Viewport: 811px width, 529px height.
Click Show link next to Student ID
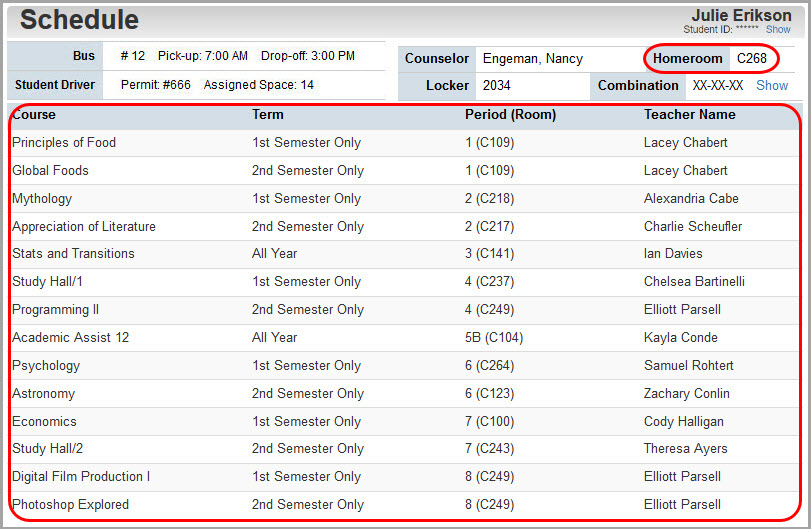(778, 30)
